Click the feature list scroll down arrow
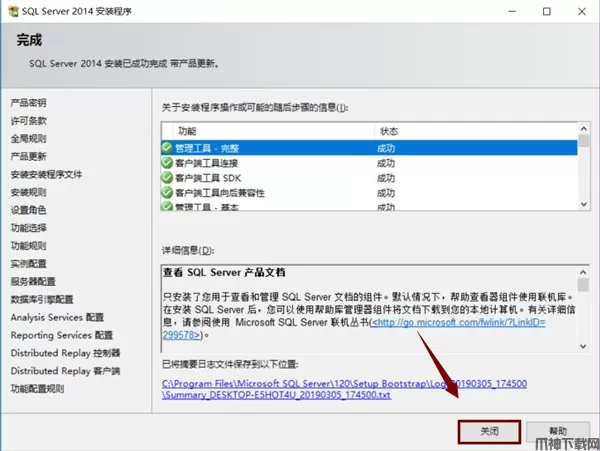 (x=584, y=204)
